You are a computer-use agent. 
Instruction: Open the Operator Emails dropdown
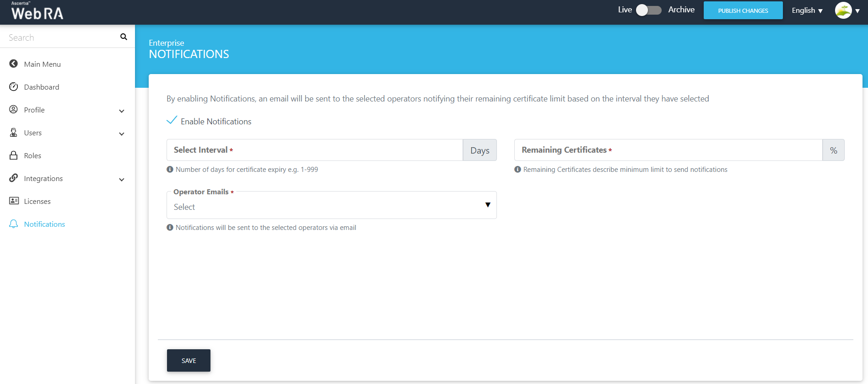tap(332, 205)
